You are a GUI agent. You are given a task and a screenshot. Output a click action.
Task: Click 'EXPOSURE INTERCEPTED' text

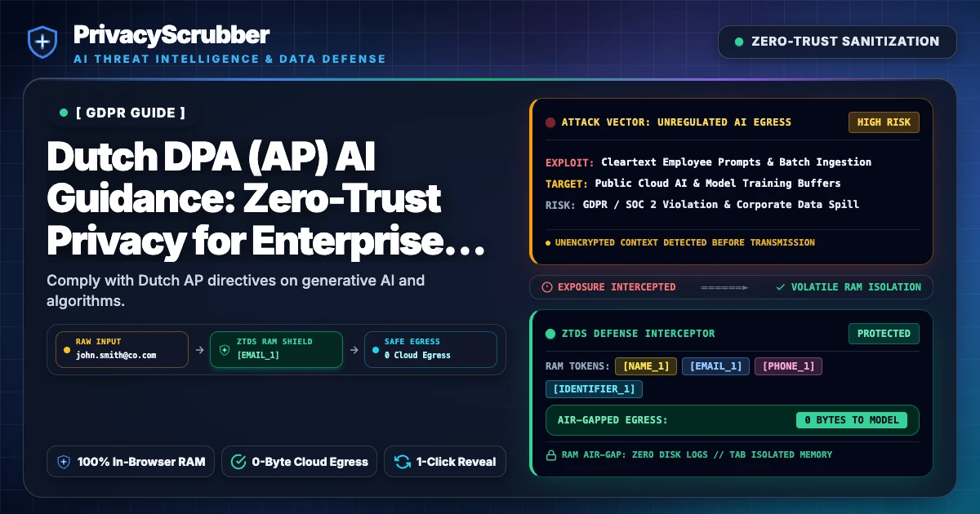tap(617, 287)
